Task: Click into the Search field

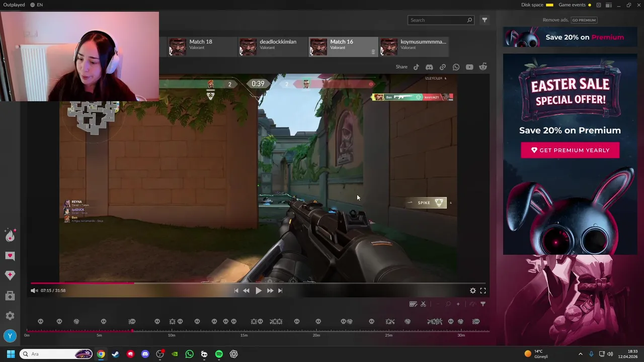Action: (441, 20)
